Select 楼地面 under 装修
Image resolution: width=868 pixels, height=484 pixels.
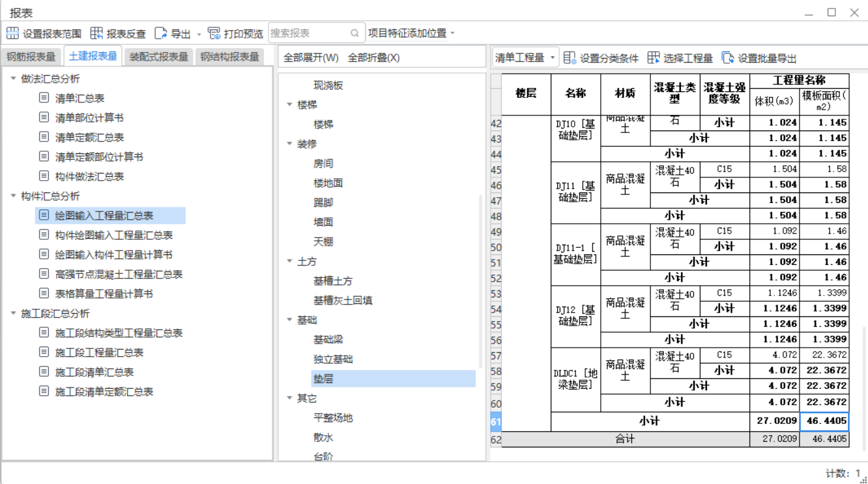pos(328,183)
